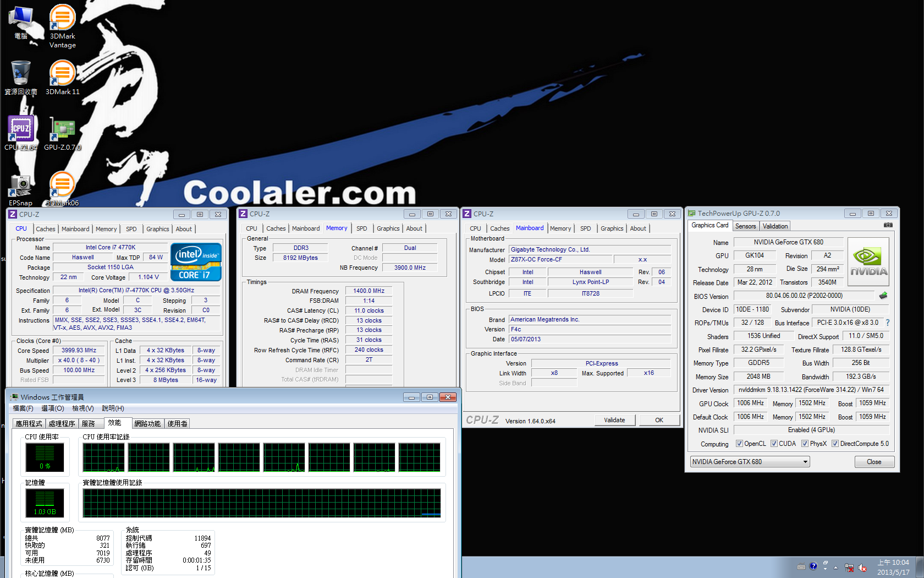Click the taskbar clock showing 10:04
This screenshot has height=578, width=924.
coord(893,568)
